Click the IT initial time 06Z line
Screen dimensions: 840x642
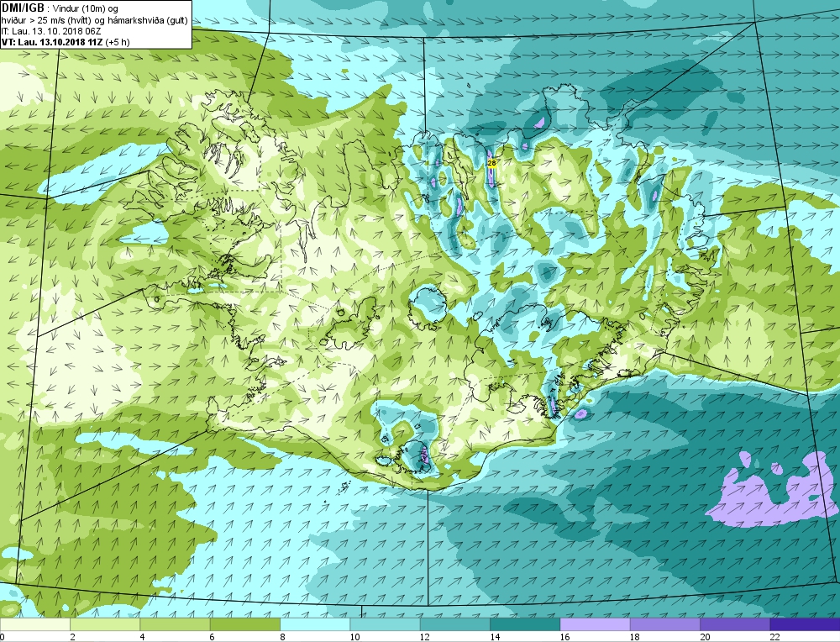(51, 31)
